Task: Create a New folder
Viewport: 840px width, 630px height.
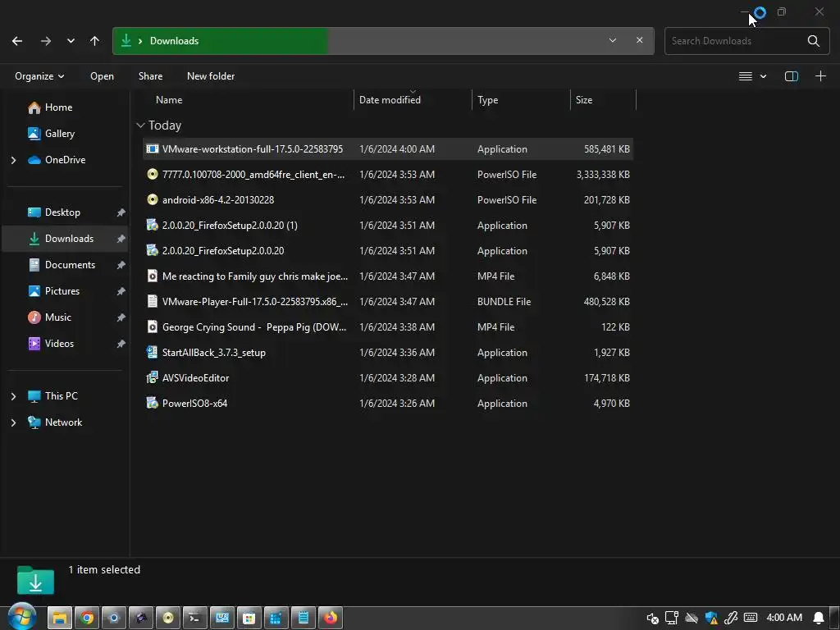Action: point(211,76)
